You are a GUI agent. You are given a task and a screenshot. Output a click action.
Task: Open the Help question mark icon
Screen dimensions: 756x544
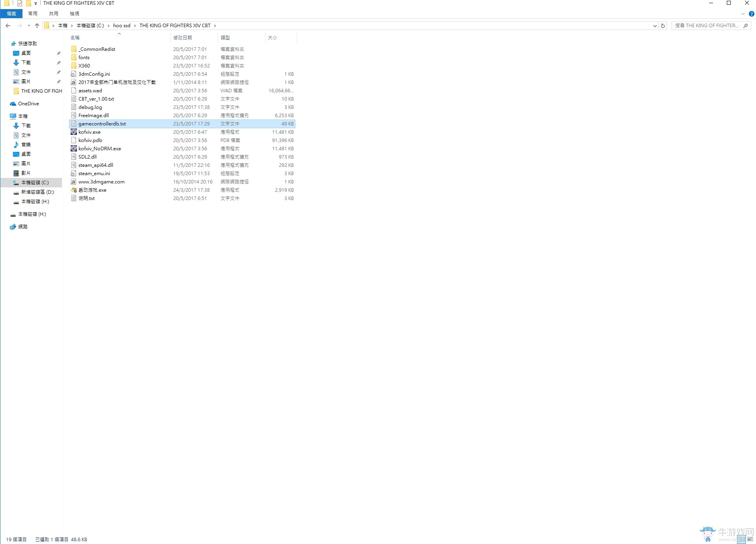click(751, 14)
